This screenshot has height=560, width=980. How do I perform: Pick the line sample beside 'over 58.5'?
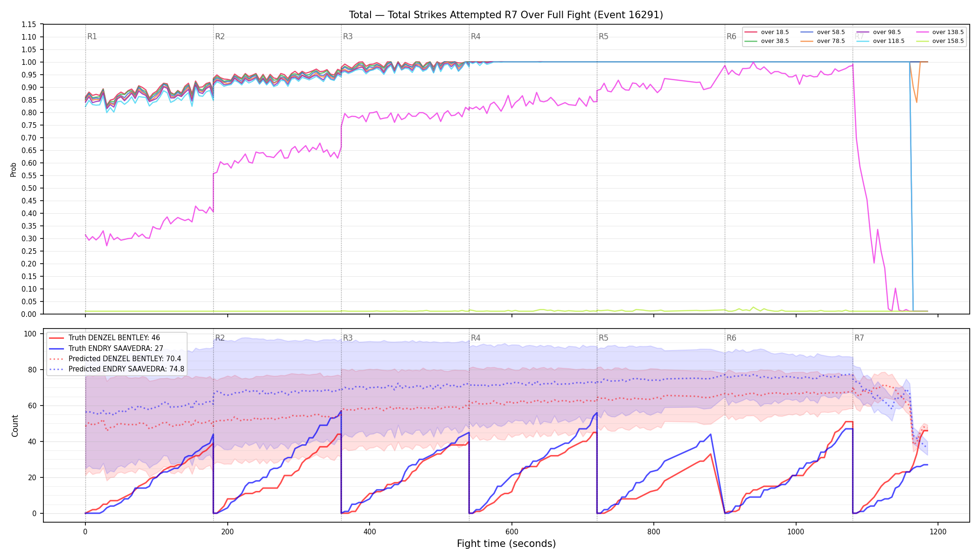tap(807, 32)
